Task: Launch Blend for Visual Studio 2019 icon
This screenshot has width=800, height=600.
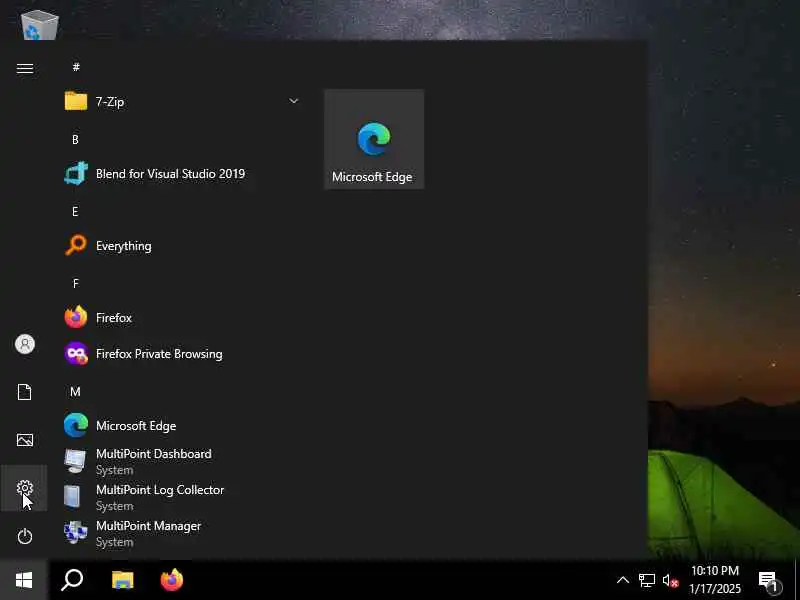Action: [x=76, y=173]
